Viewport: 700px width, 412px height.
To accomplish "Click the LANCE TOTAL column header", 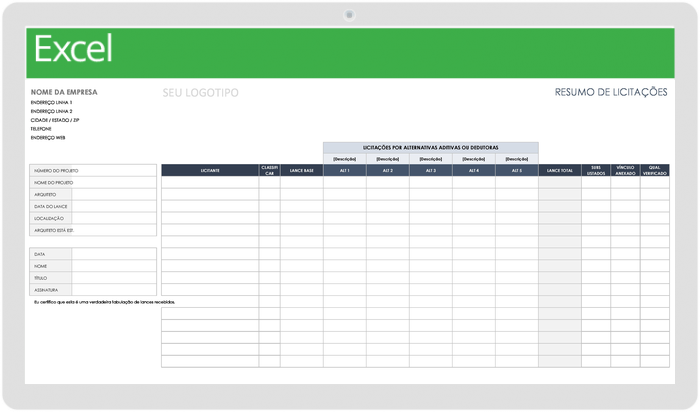I will (560, 171).
